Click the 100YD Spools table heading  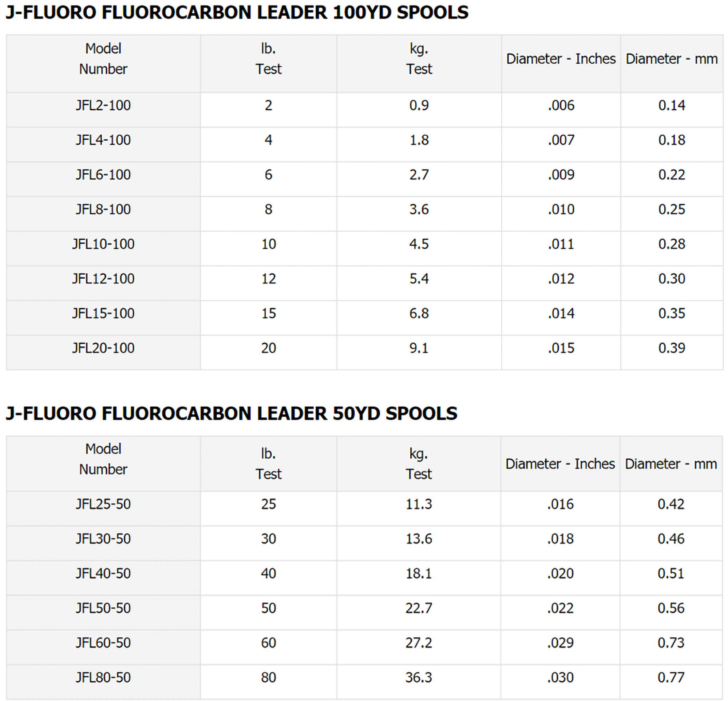click(237, 13)
